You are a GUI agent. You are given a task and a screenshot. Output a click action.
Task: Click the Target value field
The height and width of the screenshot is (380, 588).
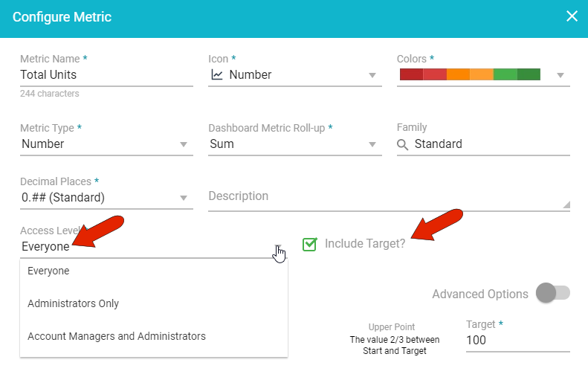[517, 340]
